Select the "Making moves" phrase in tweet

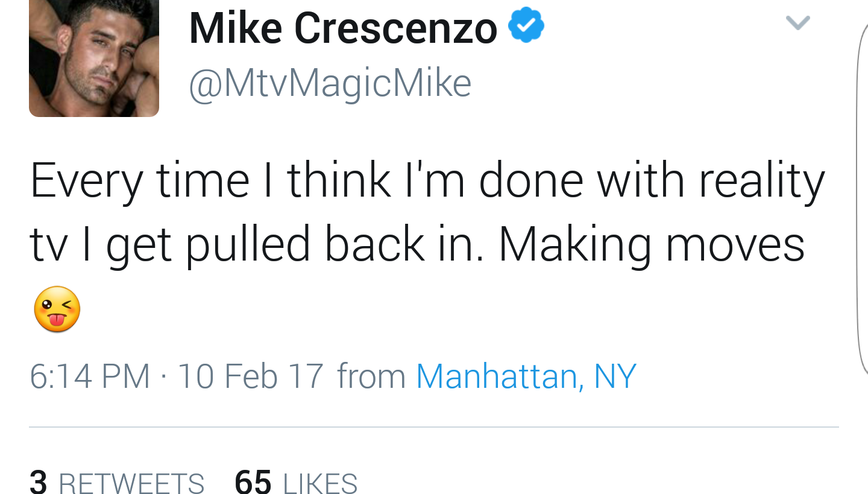click(652, 245)
